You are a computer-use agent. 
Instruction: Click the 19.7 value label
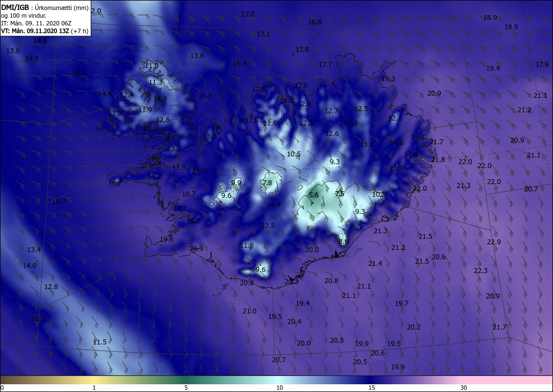401,304
